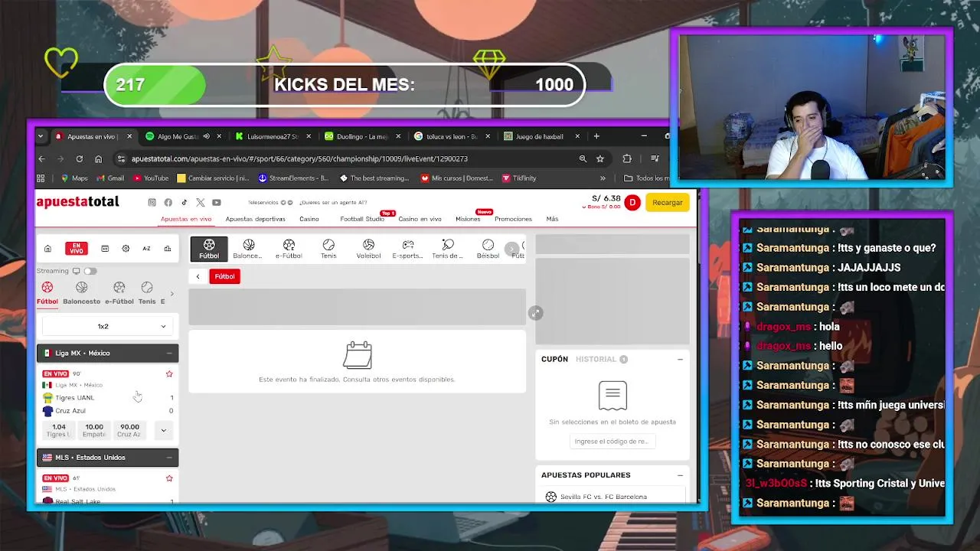Select e-Fútbol in the top sports bar
The image size is (980, 551).
[x=289, y=249]
